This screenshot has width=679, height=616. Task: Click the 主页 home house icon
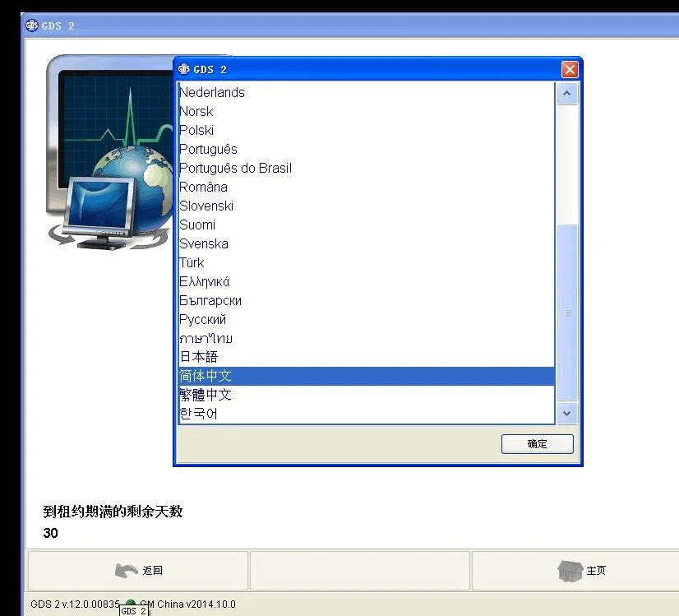(x=570, y=570)
